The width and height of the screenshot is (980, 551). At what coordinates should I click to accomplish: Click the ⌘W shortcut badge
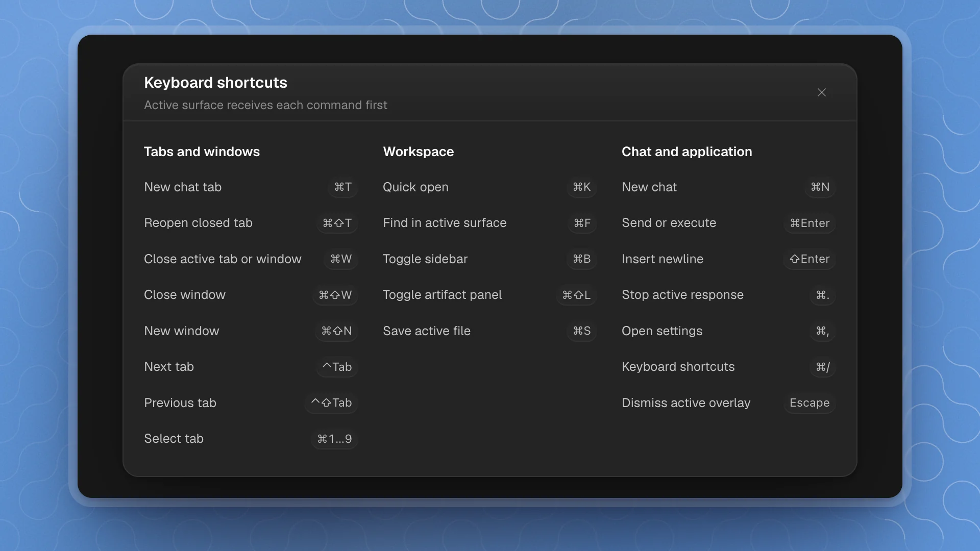340,259
